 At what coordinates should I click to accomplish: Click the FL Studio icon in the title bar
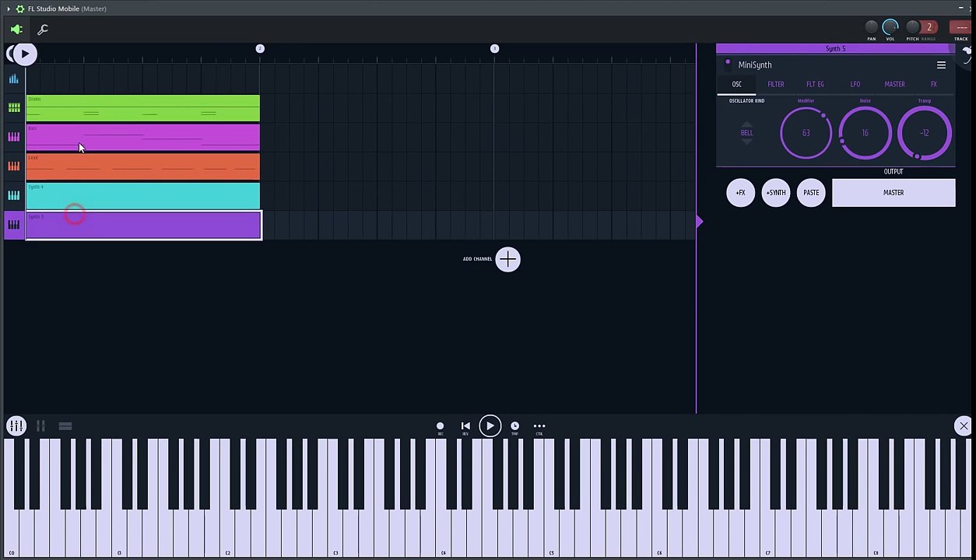coord(20,9)
